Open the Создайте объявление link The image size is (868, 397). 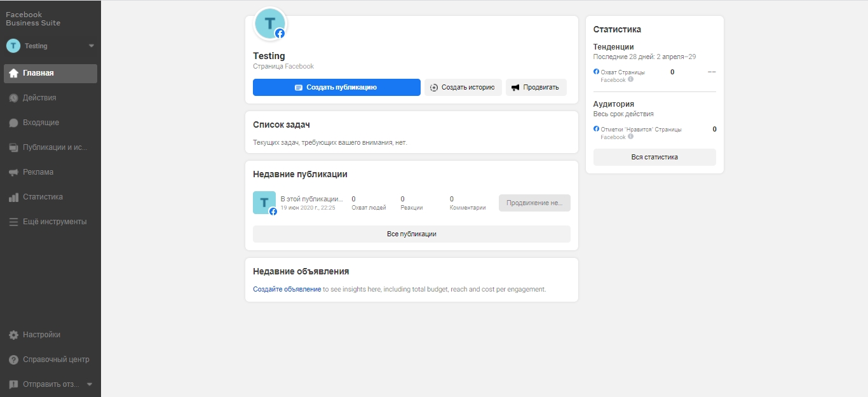coord(286,288)
